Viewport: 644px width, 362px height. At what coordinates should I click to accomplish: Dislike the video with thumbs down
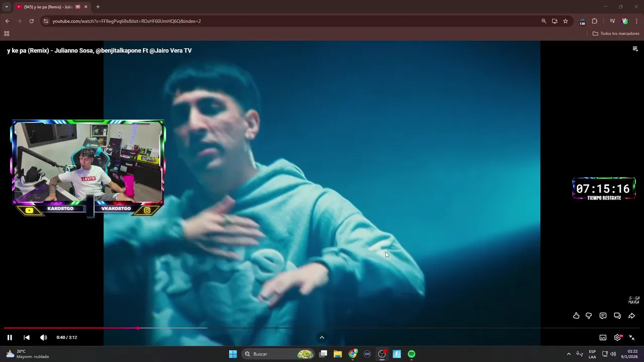coord(589,316)
